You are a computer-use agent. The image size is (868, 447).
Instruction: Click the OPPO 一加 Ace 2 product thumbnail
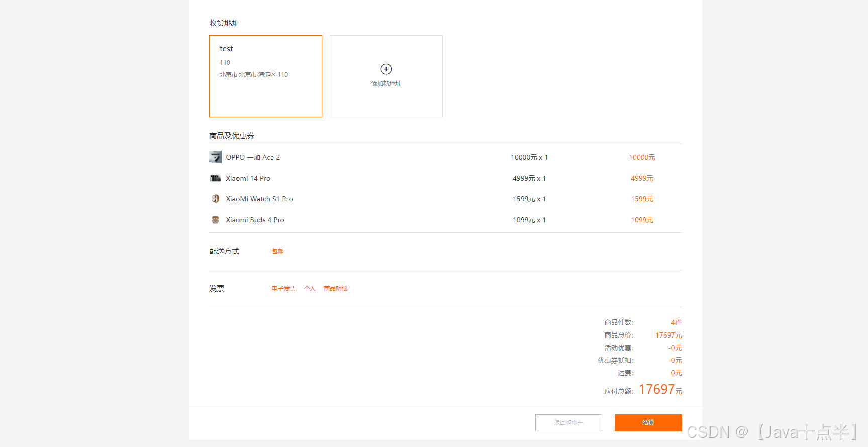215,157
